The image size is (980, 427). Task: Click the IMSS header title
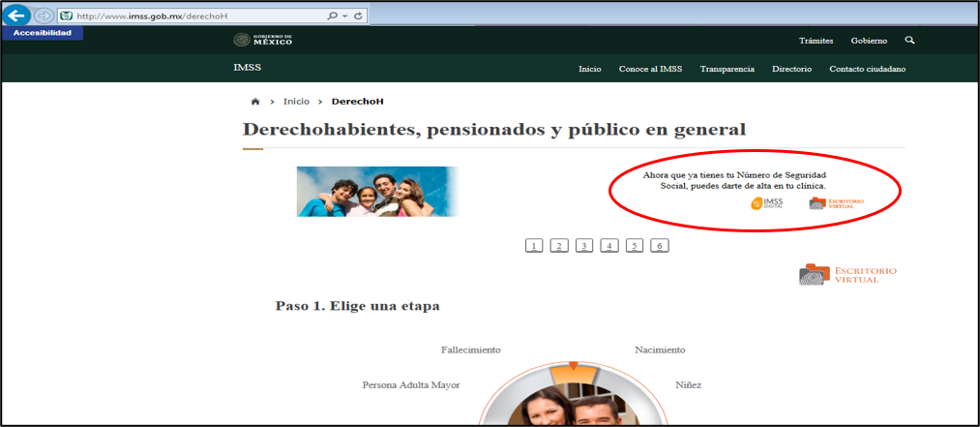(x=247, y=68)
